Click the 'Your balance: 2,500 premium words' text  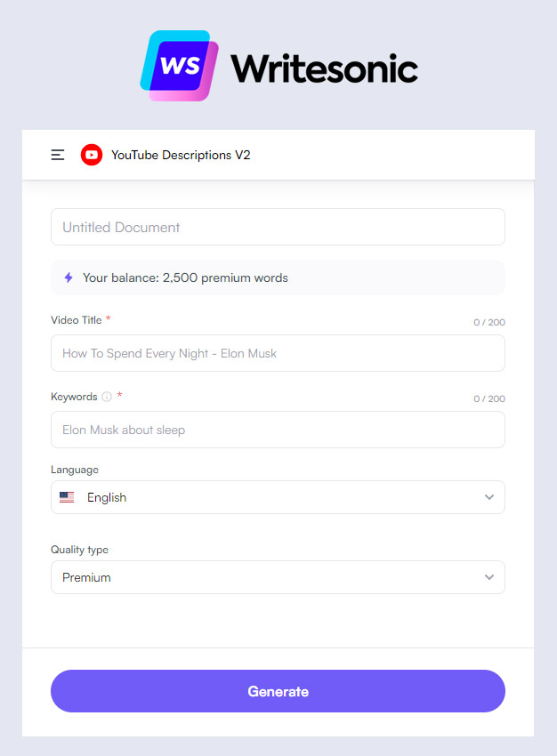click(x=185, y=277)
